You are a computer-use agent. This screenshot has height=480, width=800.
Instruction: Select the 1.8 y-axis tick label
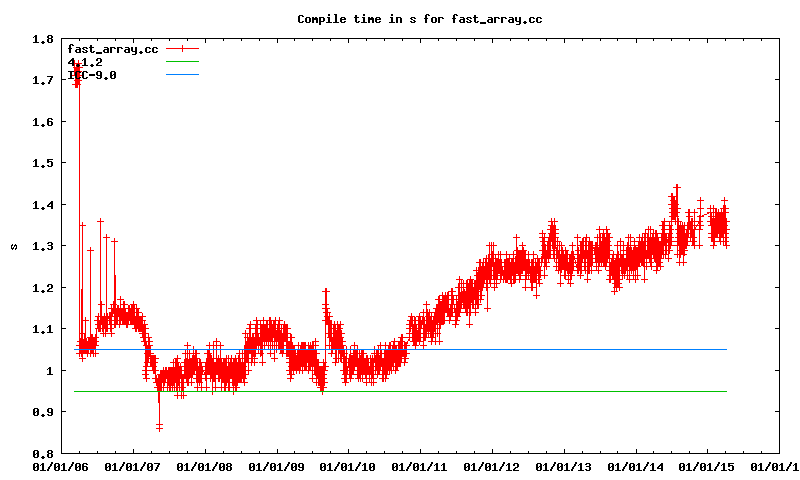[x=42, y=39]
